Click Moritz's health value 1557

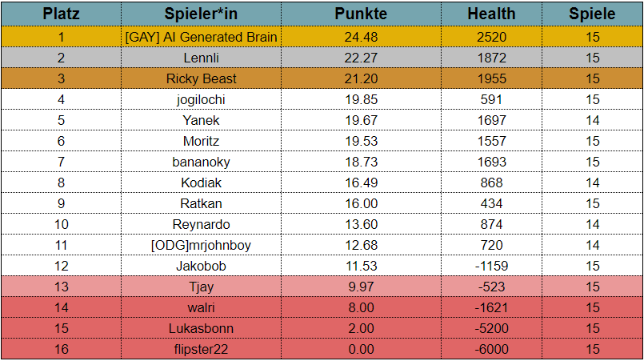tap(492, 141)
